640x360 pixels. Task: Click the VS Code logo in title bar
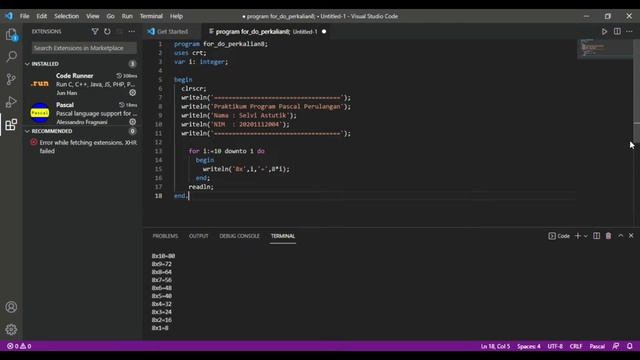pos(9,16)
